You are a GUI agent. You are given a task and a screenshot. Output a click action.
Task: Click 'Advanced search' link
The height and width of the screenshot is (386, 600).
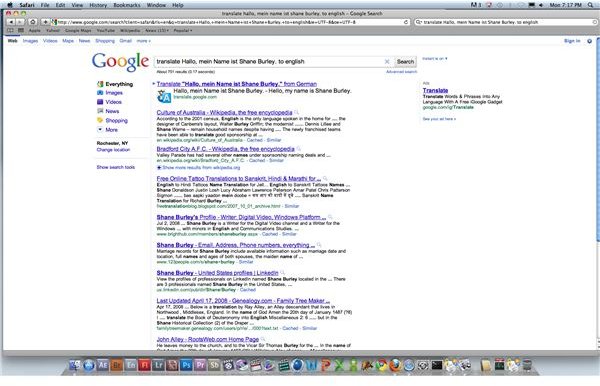[x=401, y=72]
